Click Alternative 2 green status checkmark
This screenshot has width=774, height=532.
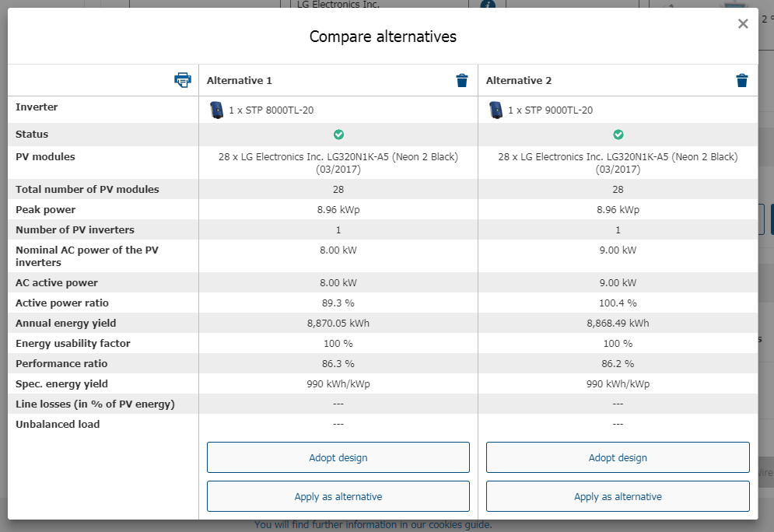click(618, 135)
